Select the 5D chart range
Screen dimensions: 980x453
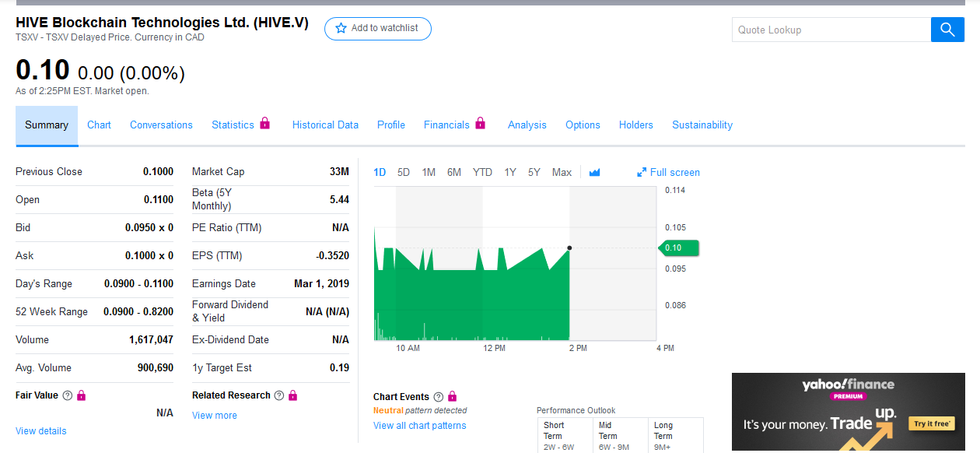coord(404,172)
